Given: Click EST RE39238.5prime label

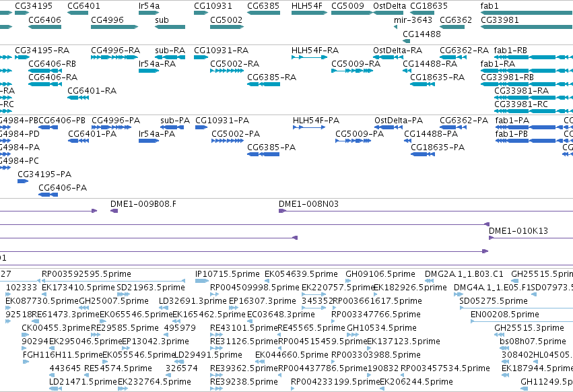Looking at the screenshot, I should pos(244,382).
